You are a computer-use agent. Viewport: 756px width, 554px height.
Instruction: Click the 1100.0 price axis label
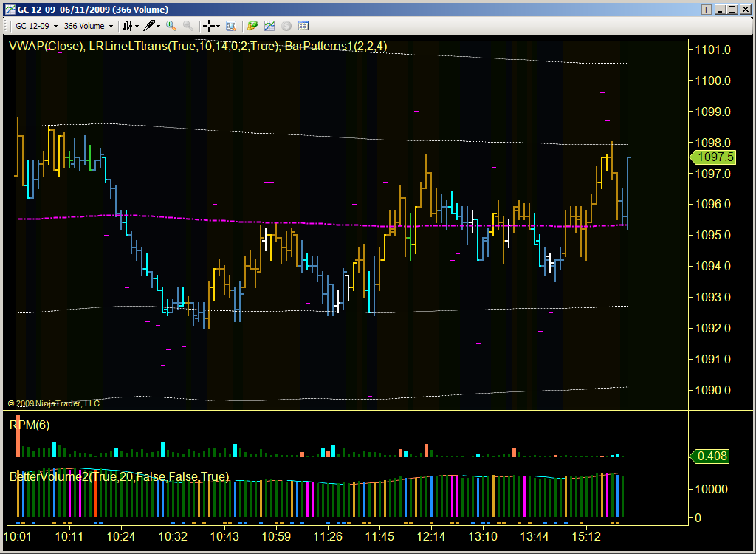coord(712,81)
